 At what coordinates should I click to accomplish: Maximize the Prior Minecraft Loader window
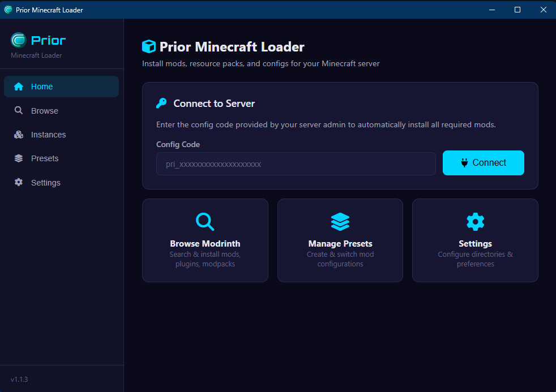[x=517, y=10]
